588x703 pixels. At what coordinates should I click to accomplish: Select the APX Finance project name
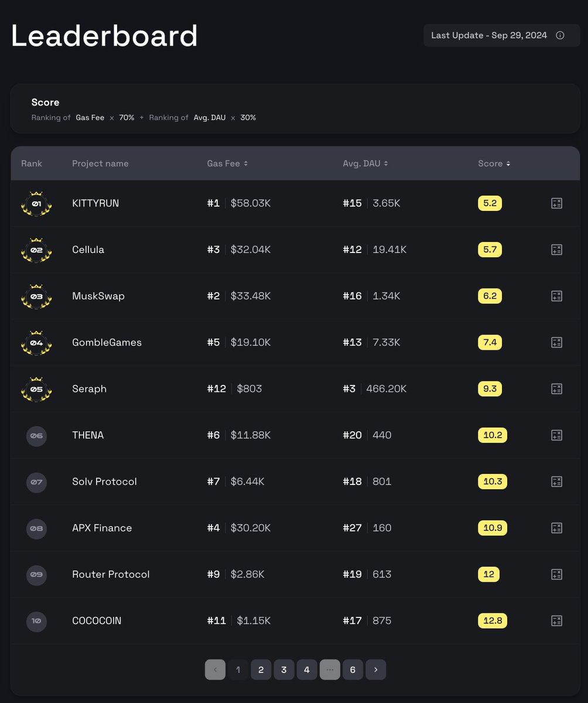pos(102,528)
